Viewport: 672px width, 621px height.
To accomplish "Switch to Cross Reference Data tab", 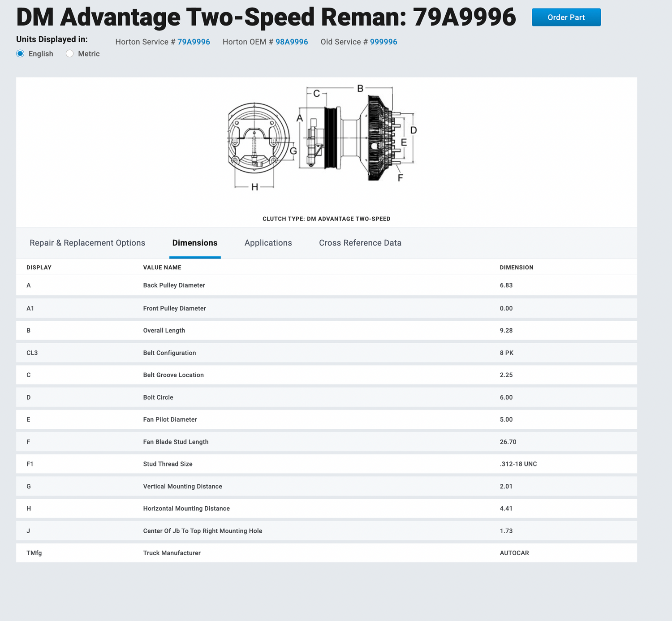I will pos(360,243).
